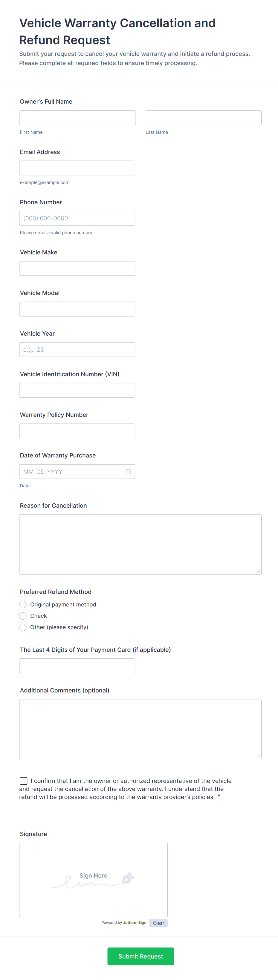Focus the VIN input field

(x=77, y=390)
